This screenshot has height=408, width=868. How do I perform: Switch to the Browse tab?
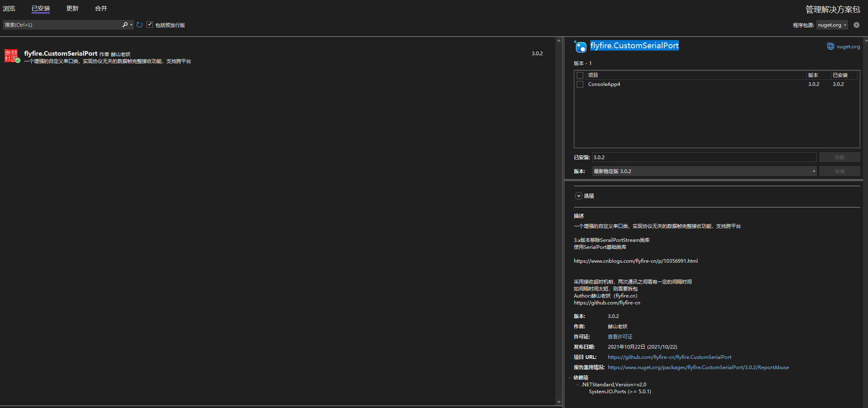point(9,9)
